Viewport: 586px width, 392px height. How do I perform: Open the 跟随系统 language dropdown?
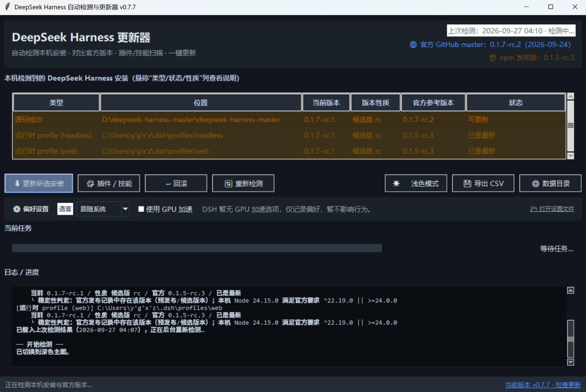pos(103,209)
